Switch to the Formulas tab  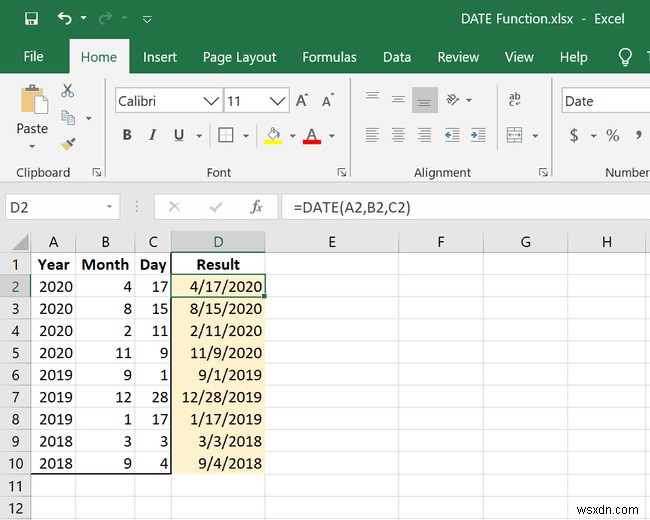(x=329, y=57)
